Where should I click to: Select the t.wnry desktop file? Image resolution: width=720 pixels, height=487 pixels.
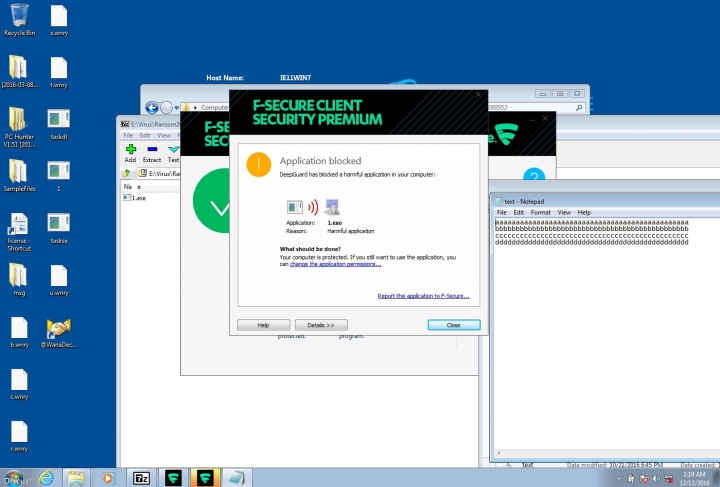coord(59,73)
